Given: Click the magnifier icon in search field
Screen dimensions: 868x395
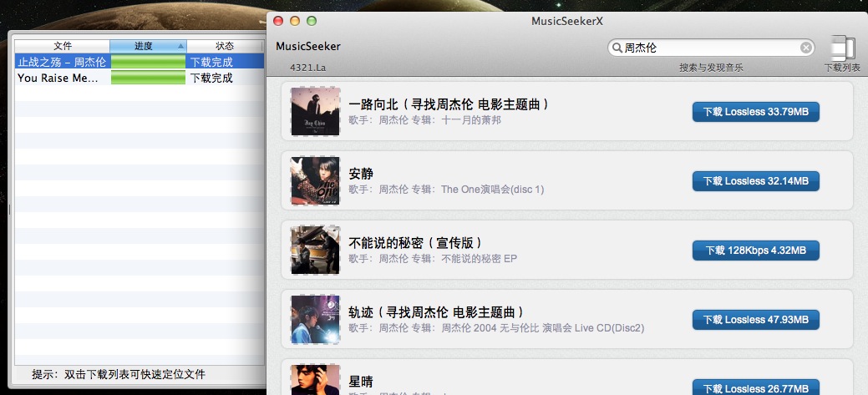Looking at the screenshot, I should pos(617,48).
